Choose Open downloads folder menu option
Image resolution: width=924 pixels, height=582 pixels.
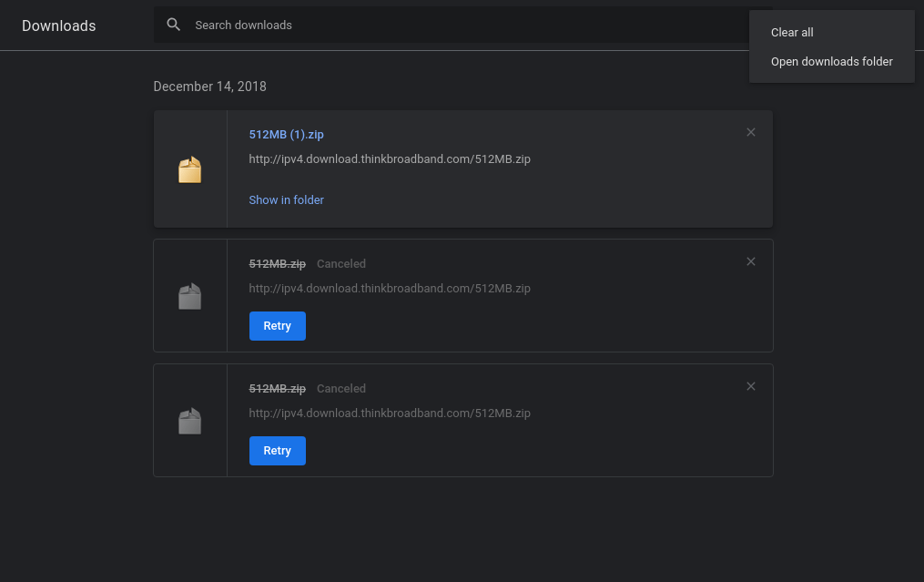(831, 62)
